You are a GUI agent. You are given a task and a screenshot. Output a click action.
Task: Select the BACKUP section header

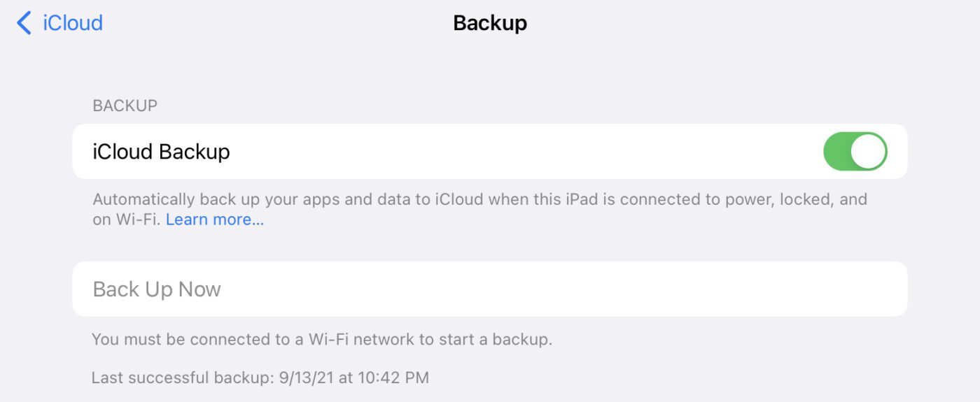(x=125, y=106)
